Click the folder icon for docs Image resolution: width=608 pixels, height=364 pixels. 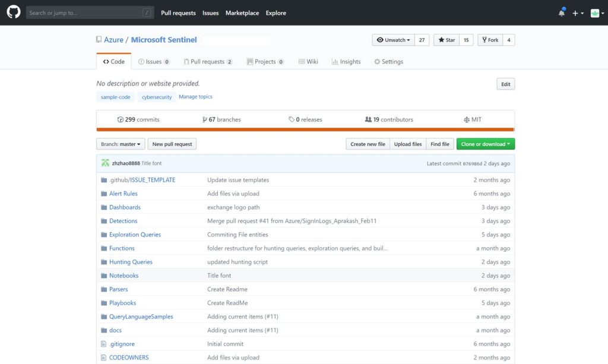click(103, 330)
